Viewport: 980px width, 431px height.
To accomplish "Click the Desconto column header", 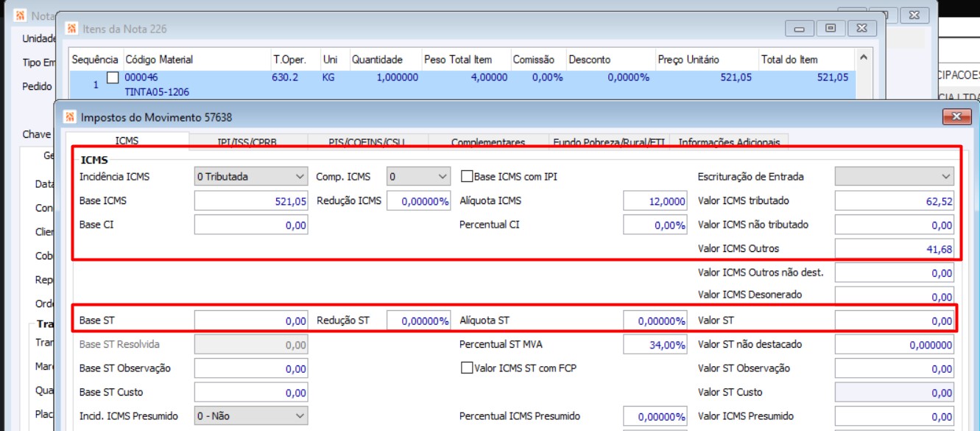I will 610,60.
